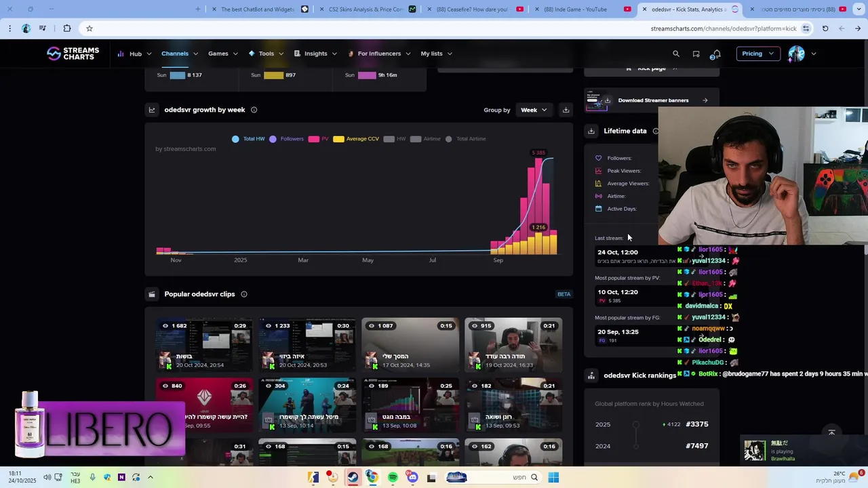Select the odedsvr Kick Stats tab
Image resolution: width=868 pixels, height=488 pixels.
689,9
